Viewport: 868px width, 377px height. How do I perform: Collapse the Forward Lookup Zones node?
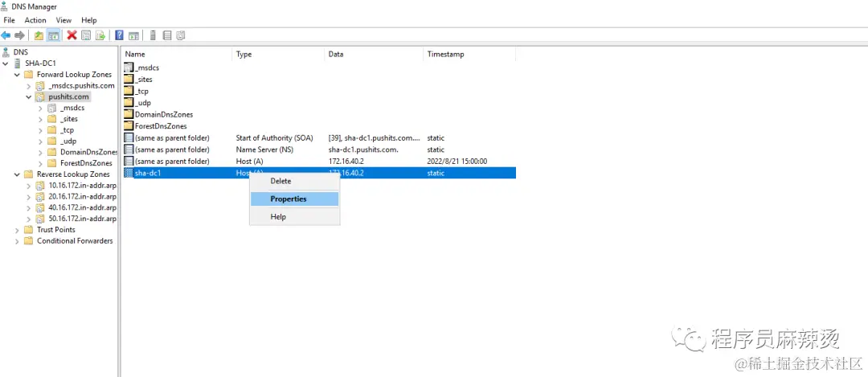[17, 74]
